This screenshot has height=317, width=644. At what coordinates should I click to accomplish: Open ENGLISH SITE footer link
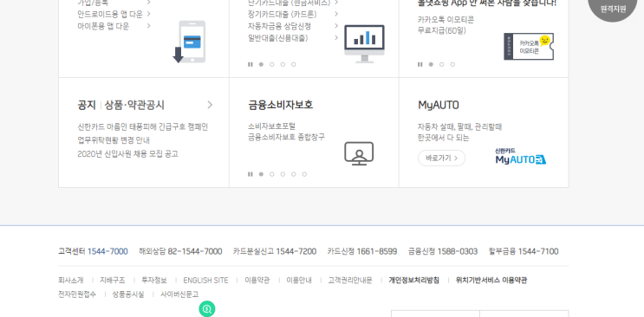(205, 281)
